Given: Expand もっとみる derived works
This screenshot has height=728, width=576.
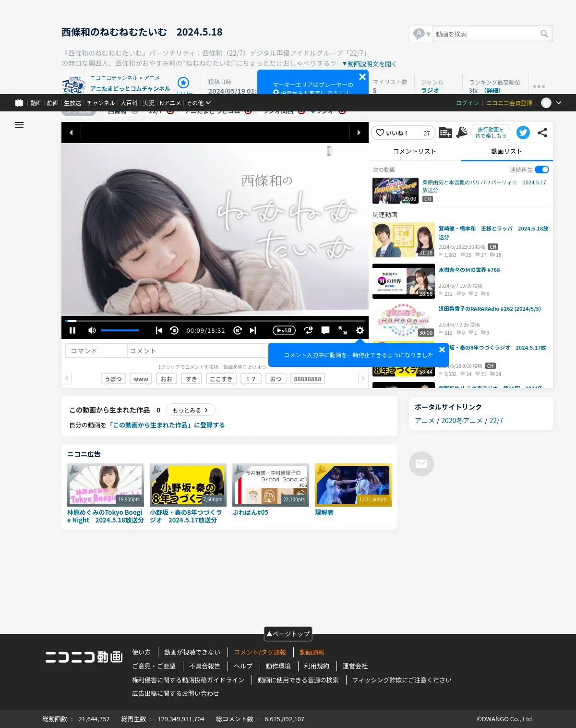Looking at the screenshot, I should 191,410.
